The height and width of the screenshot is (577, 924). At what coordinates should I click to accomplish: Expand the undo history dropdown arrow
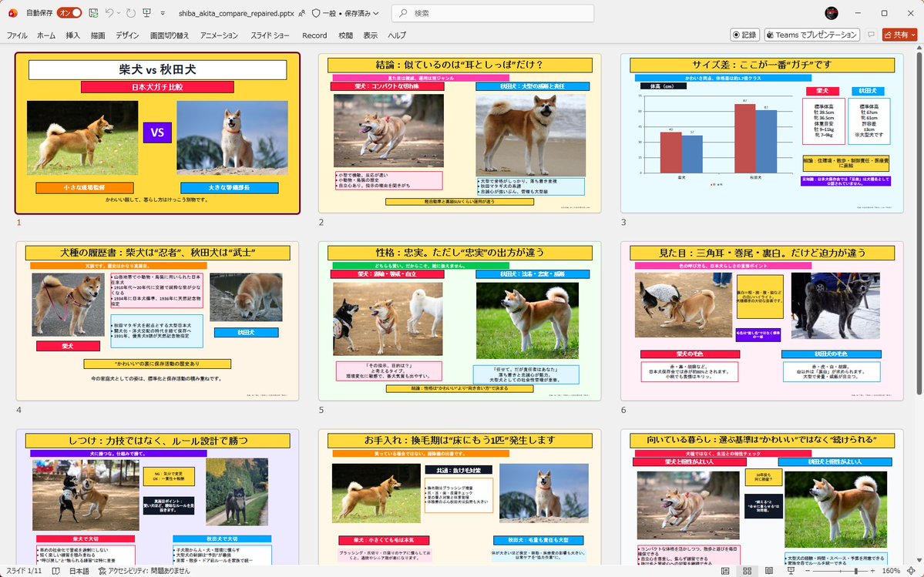pyautogui.click(x=119, y=12)
